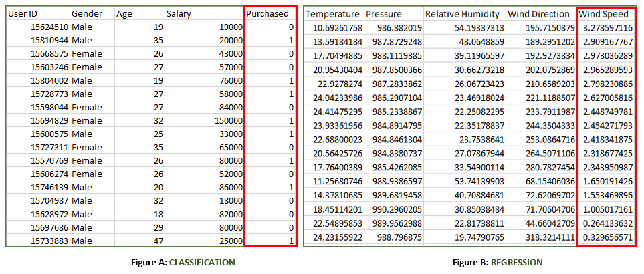Select the Salary header cell
Viewport: 644px width, 274px height.
[x=204, y=14]
